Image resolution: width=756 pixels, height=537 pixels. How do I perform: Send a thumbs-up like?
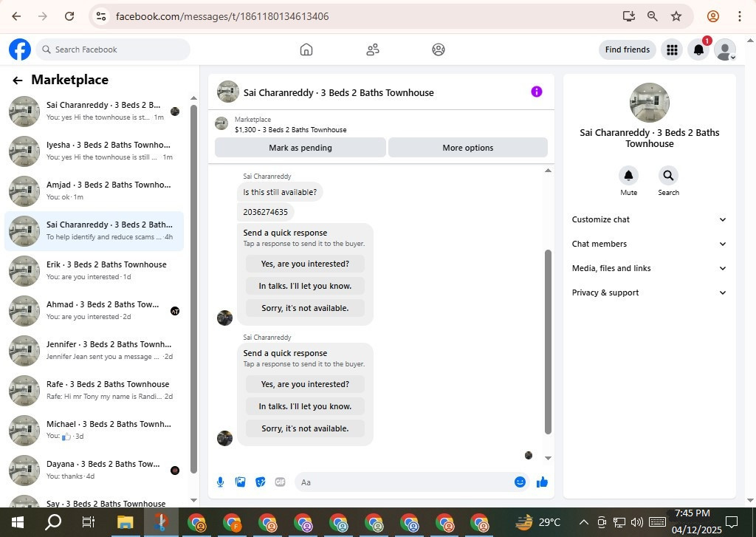tap(542, 482)
